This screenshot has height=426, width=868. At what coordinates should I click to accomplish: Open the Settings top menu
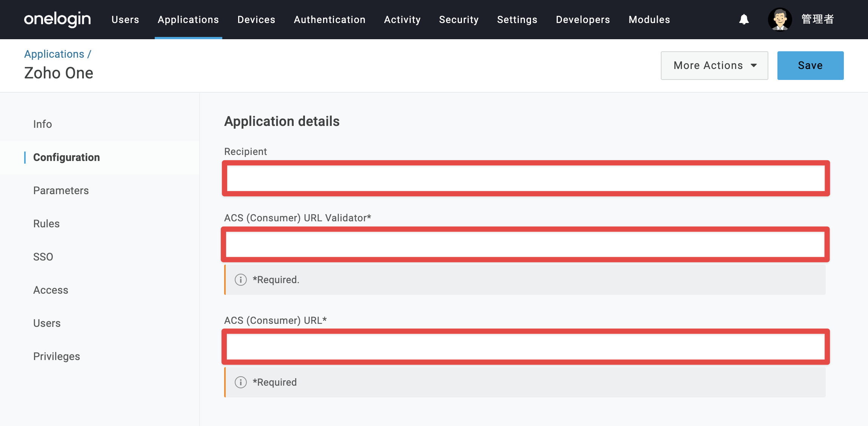pos(517,20)
